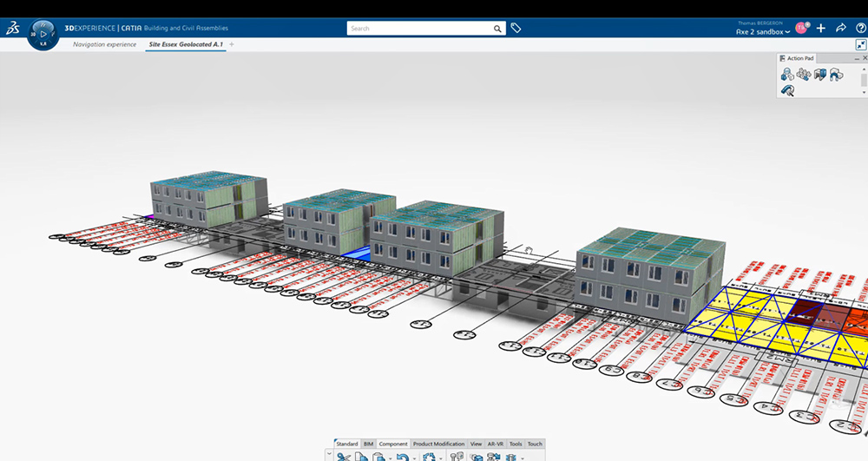Image resolution: width=868 pixels, height=461 pixels.
Task: Click the Action Pad curved pipe icon
Action: click(787, 90)
